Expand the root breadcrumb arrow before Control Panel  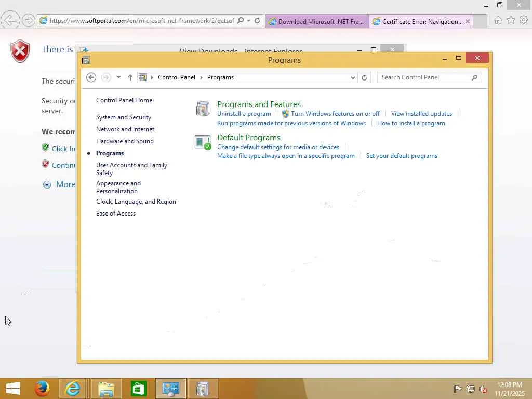[152, 77]
